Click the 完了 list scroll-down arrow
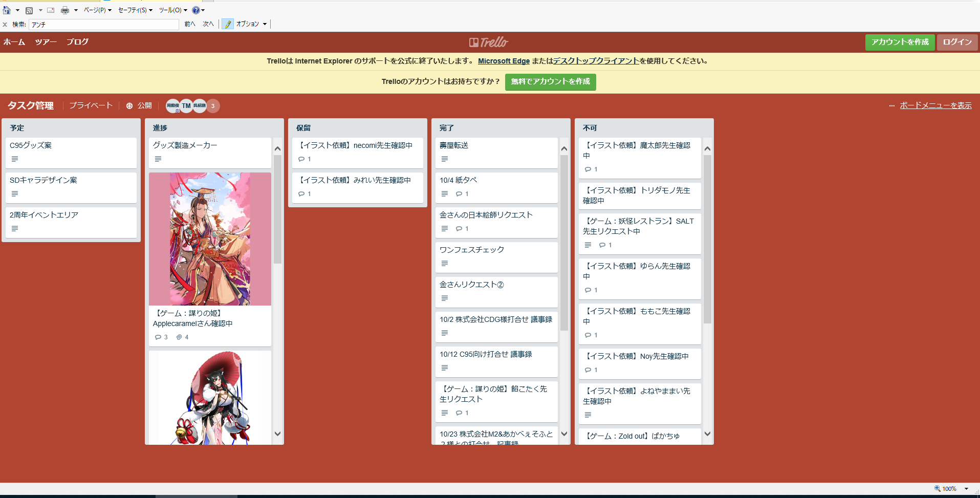 (x=564, y=434)
